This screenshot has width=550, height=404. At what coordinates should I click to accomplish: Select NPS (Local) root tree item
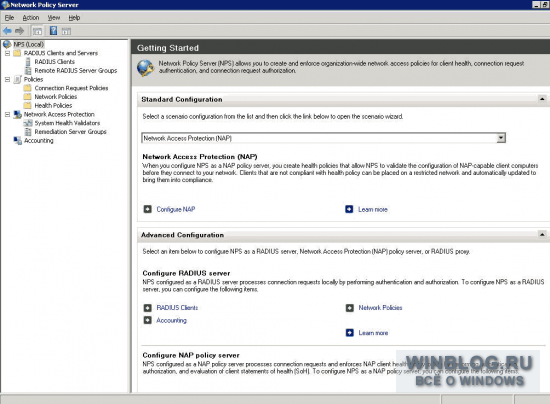click(x=28, y=44)
